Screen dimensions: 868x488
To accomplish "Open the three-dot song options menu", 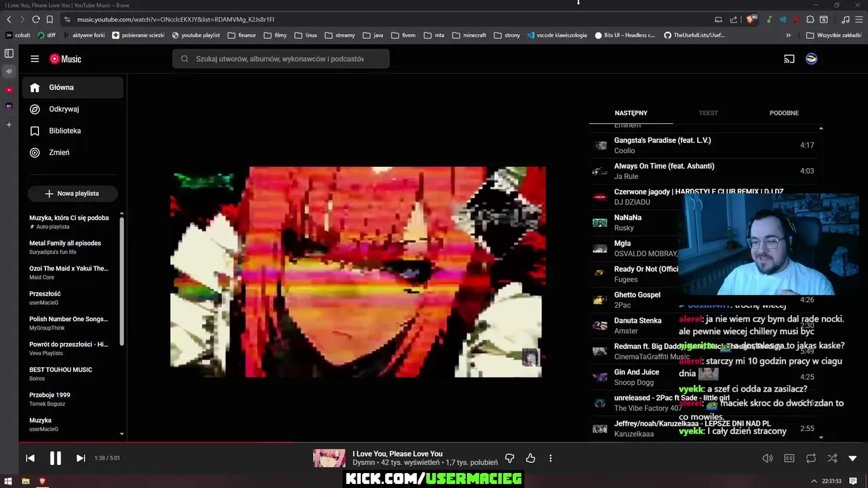I will [551, 458].
